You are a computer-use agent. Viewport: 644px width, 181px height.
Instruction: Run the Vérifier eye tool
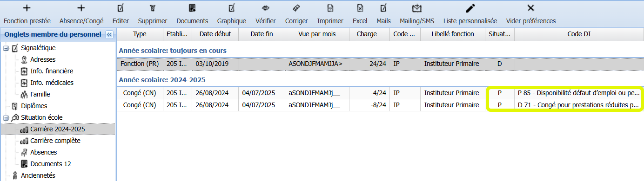tap(265, 8)
